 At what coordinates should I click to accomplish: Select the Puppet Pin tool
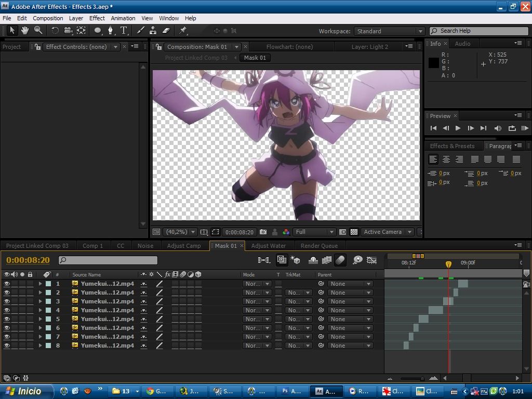(183, 31)
